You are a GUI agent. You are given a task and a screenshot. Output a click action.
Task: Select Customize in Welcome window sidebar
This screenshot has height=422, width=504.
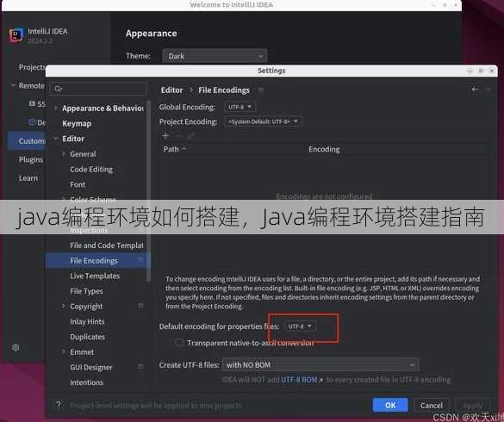[x=28, y=141]
